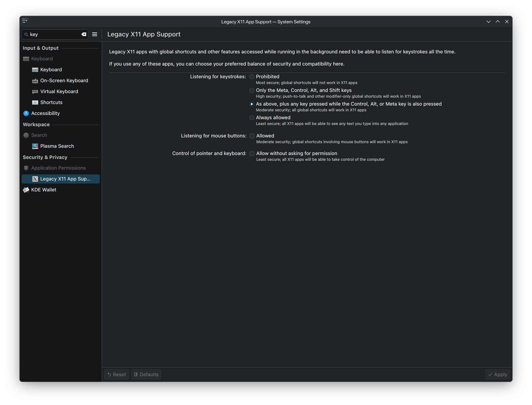Select Only Meta, Control, Alt, Shift keys option
The width and height of the screenshot is (532, 405).
point(252,90)
